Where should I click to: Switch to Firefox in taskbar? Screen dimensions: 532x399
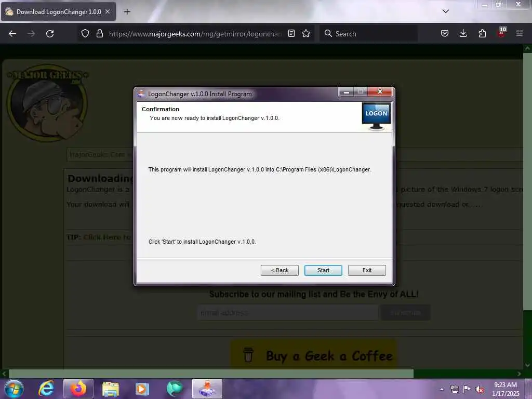tap(78, 389)
